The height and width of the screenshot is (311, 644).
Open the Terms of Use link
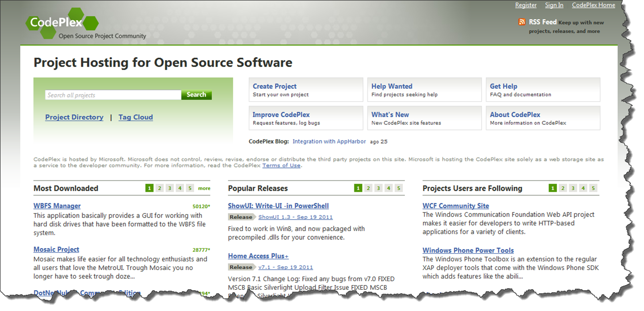(x=281, y=165)
